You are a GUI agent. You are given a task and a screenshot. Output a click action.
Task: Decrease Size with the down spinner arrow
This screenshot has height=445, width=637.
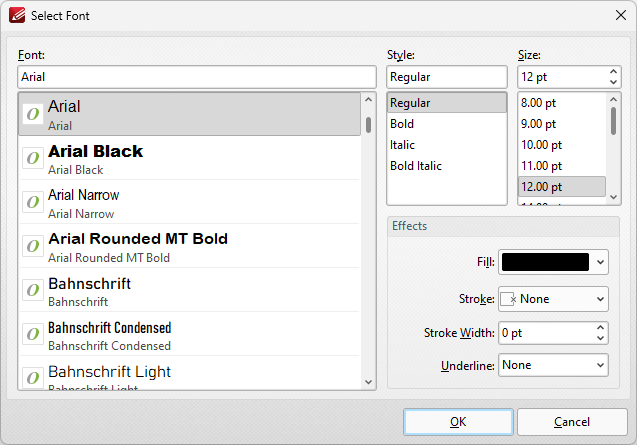click(x=613, y=82)
